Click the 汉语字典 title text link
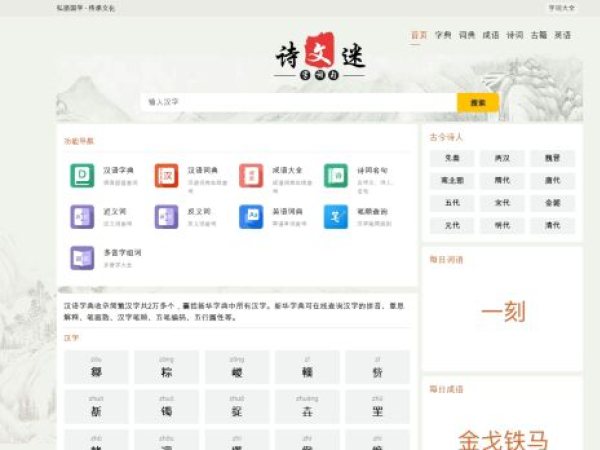Viewport: 600px width, 450px height. 118,170
